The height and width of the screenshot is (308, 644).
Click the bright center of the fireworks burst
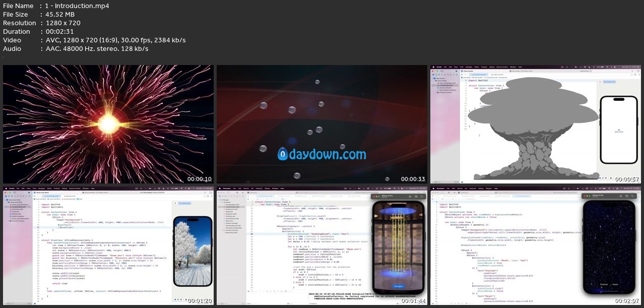point(107,122)
